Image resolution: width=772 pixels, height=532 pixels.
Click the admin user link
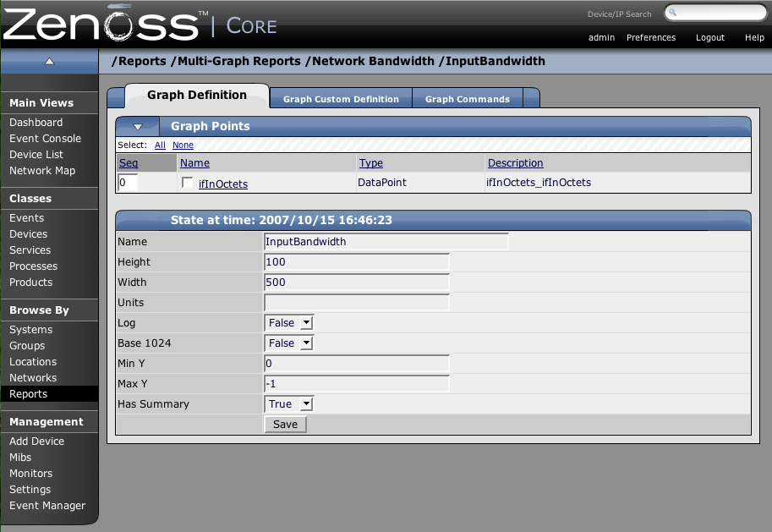pos(601,37)
